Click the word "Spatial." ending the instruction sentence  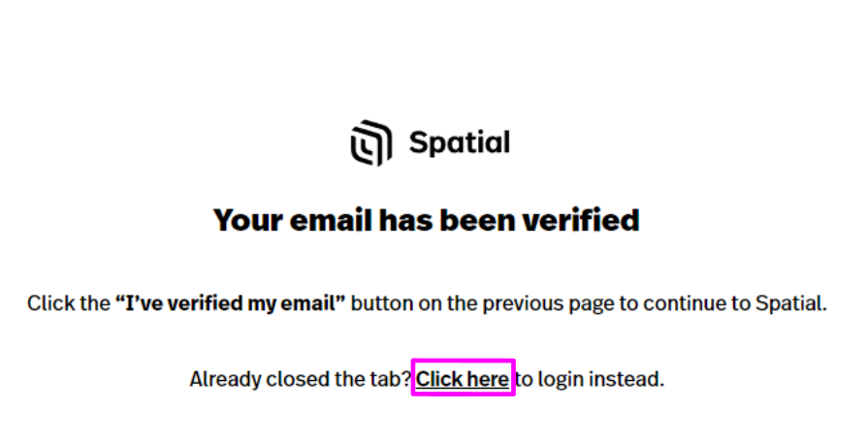point(791,303)
